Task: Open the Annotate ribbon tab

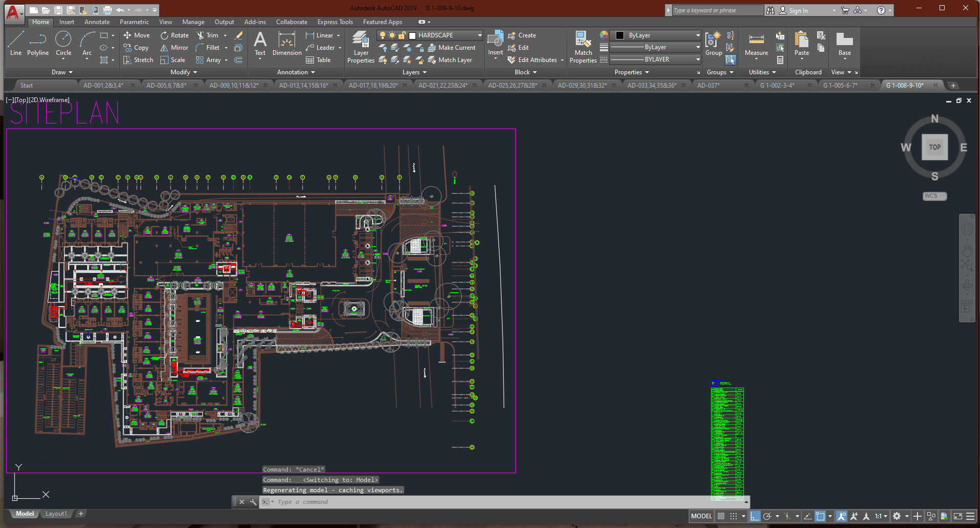Action: pyautogui.click(x=97, y=22)
